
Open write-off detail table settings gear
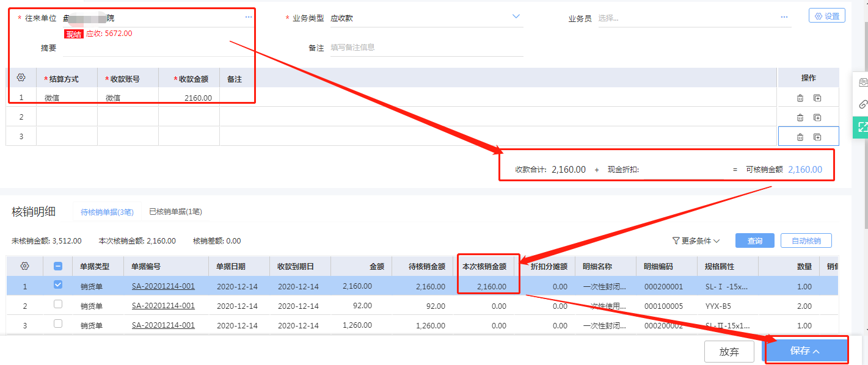[24, 266]
